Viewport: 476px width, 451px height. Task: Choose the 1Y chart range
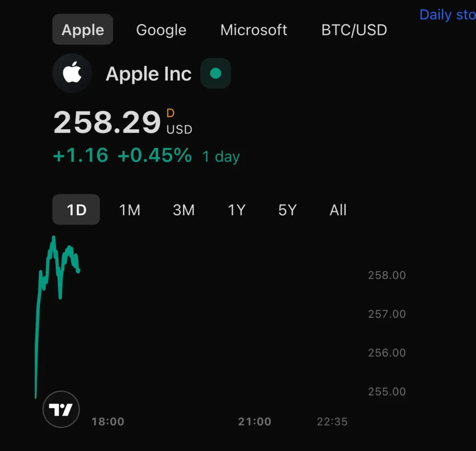pos(236,210)
